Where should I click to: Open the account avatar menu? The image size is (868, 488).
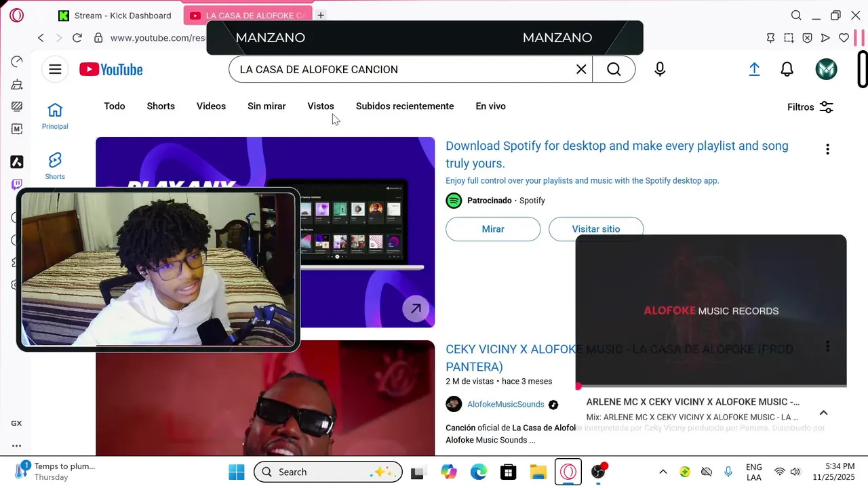click(x=826, y=69)
